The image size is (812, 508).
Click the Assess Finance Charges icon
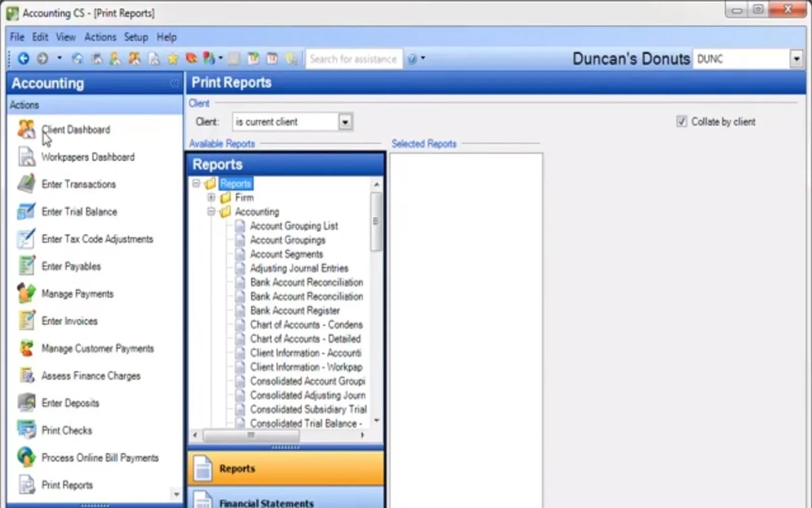pos(26,375)
